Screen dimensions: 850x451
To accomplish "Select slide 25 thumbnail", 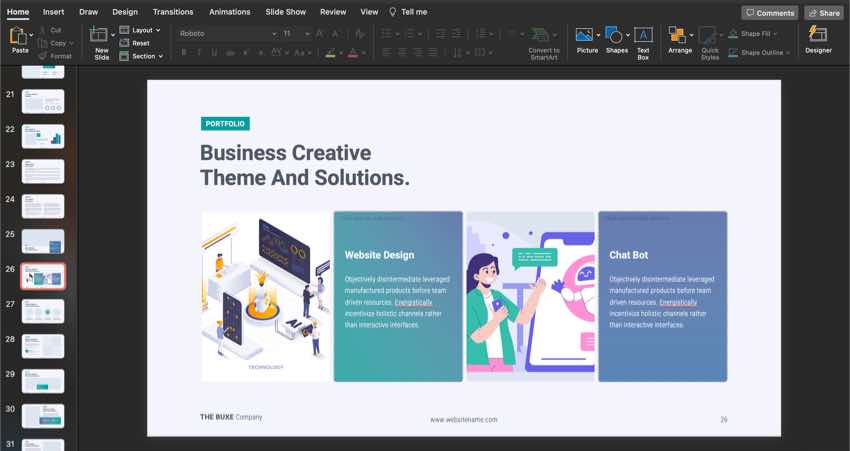I will (43, 241).
